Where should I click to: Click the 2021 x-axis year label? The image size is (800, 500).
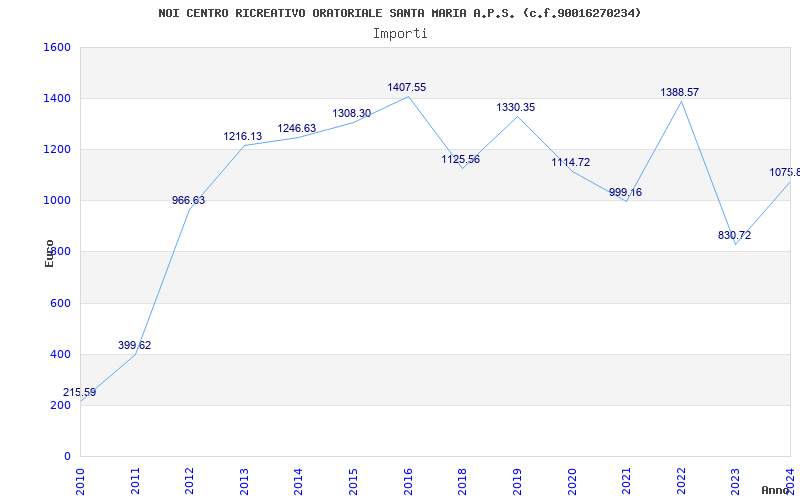(627, 482)
